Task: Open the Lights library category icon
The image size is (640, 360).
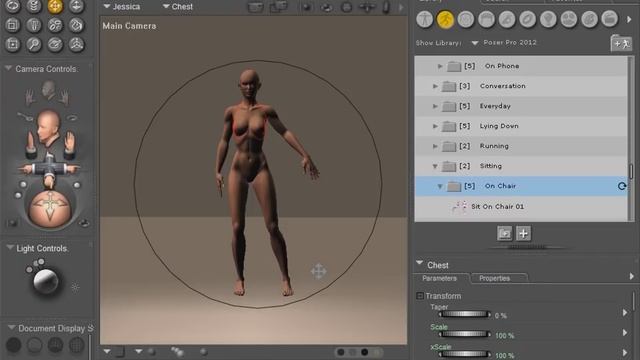Action: point(548,19)
